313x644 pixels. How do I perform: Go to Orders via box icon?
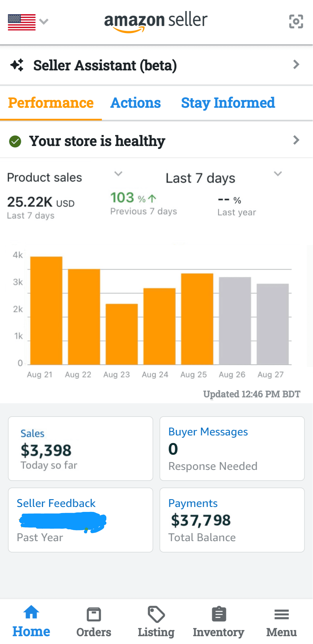click(x=94, y=614)
